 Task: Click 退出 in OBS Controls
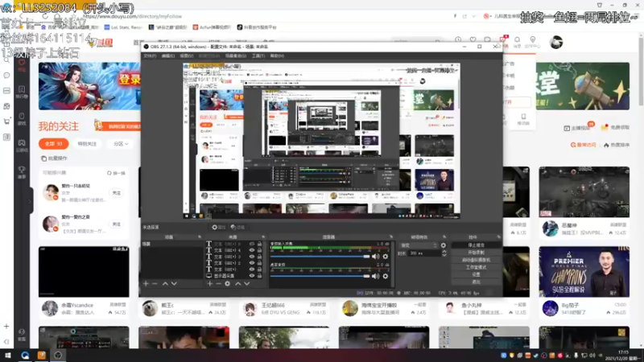[476, 282]
